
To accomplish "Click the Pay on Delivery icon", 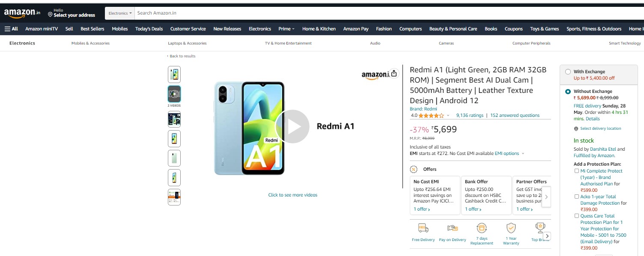I will (452, 228).
